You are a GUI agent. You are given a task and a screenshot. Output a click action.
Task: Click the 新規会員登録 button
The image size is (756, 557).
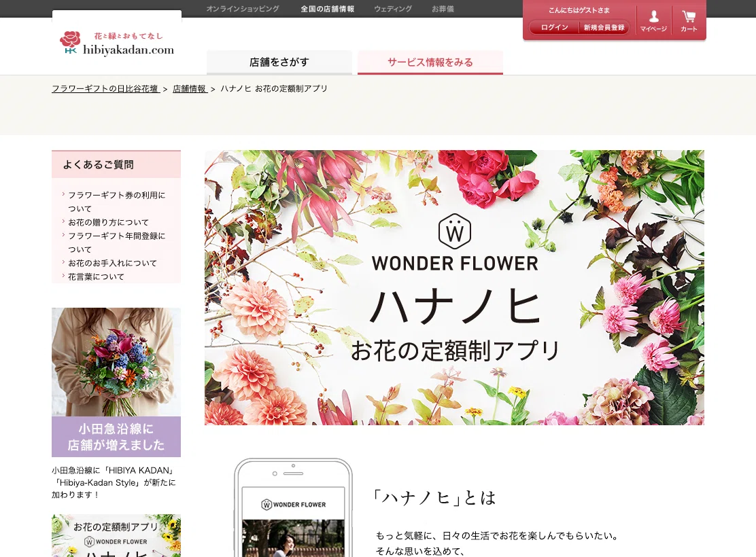pos(604,27)
